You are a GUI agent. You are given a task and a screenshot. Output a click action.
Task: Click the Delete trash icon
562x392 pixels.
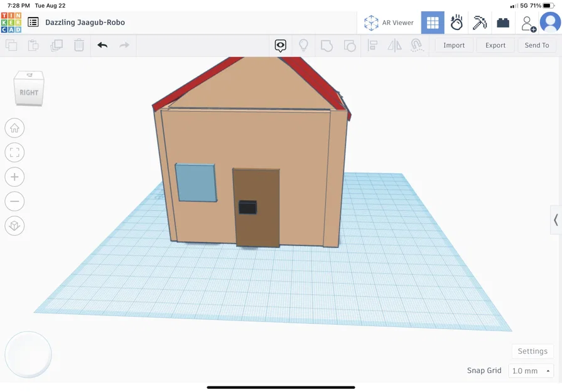(79, 45)
